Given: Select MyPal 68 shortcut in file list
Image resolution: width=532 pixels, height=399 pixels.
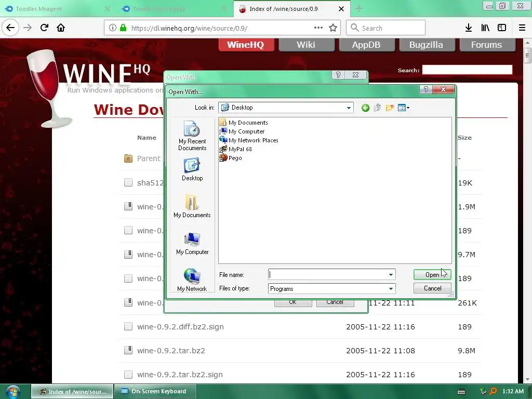Looking at the screenshot, I should [235, 149].
